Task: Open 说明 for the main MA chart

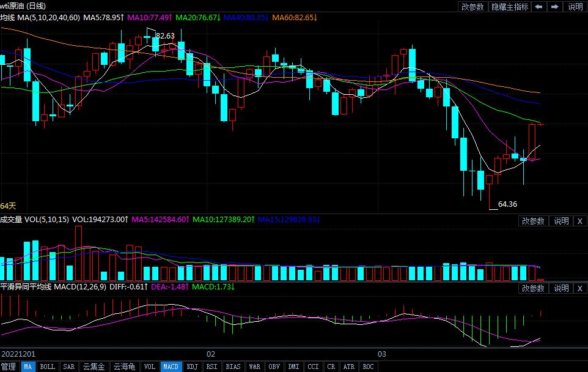Action: 575,7
